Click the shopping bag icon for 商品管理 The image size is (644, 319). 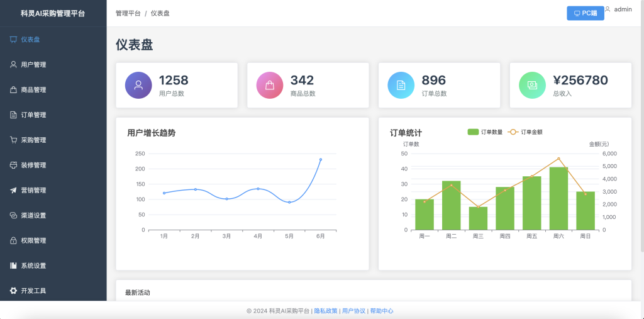click(x=13, y=90)
